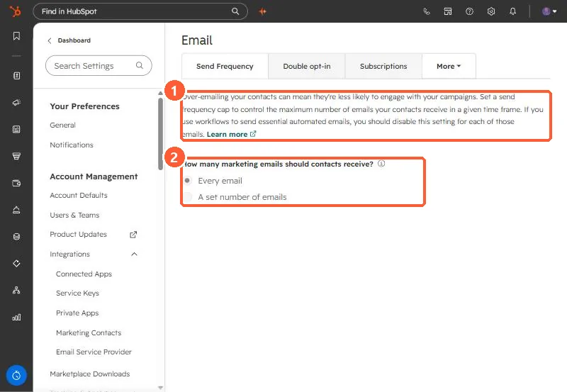Open the Marketing megaphone sidebar icon
Screen dimensions: 567x392
coord(16,102)
